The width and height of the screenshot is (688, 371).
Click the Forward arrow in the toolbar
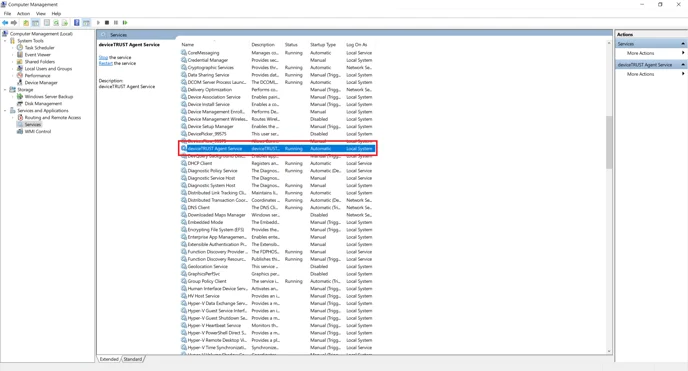[14, 23]
